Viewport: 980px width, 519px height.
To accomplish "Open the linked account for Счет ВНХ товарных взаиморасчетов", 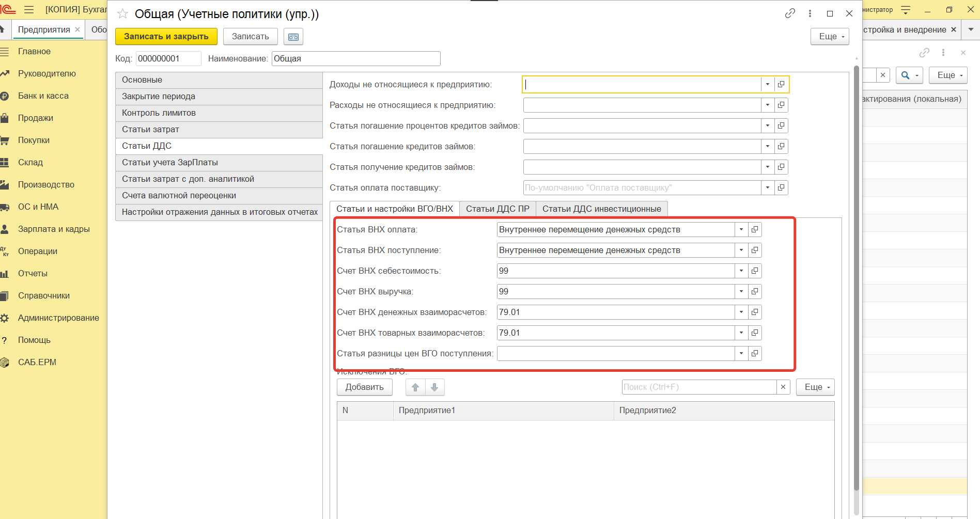I will click(x=755, y=333).
